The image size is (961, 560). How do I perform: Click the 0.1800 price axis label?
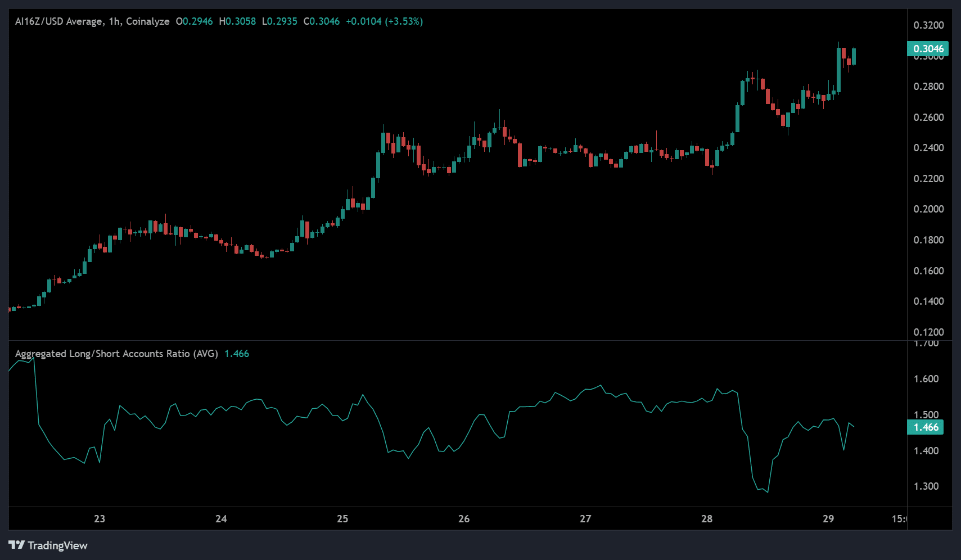pyautogui.click(x=928, y=240)
